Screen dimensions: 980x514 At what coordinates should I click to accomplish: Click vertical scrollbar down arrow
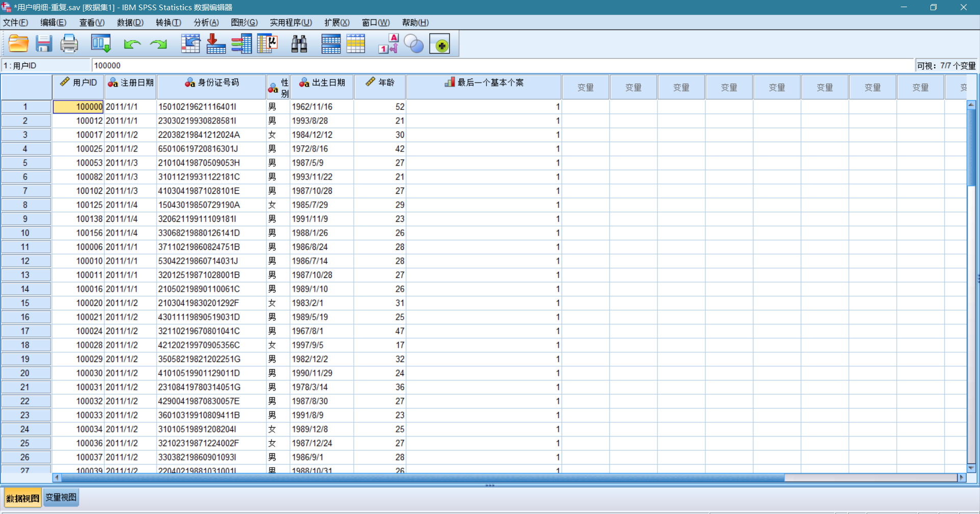click(971, 468)
